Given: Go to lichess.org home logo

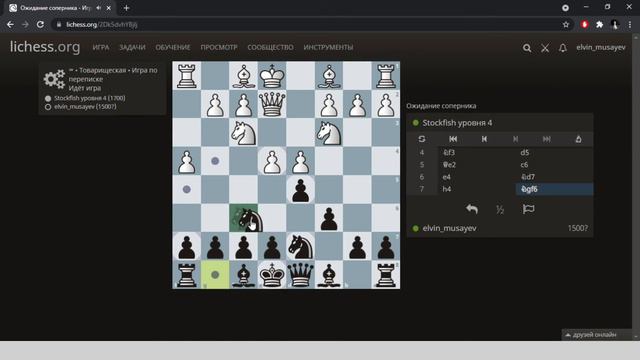Looking at the screenshot, I should (x=45, y=47).
